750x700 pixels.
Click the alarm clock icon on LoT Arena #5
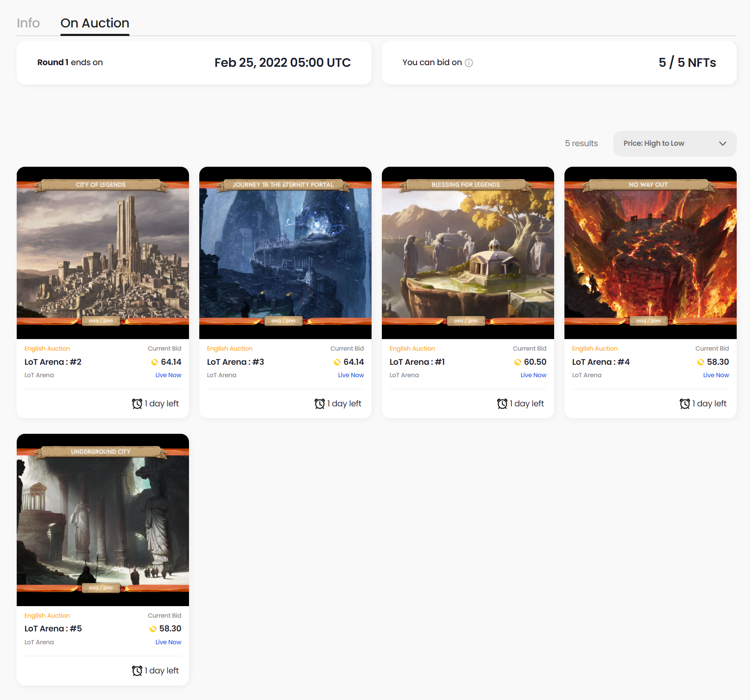tap(137, 671)
